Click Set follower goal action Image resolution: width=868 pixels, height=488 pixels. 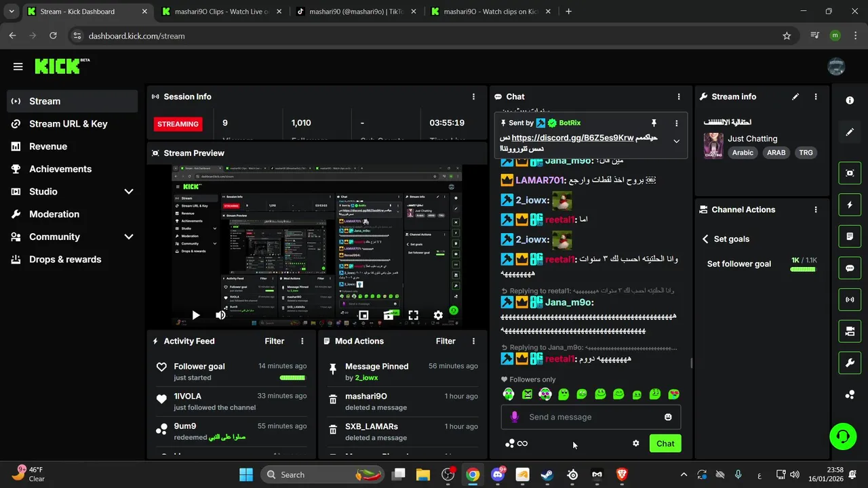(x=738, y=264)
